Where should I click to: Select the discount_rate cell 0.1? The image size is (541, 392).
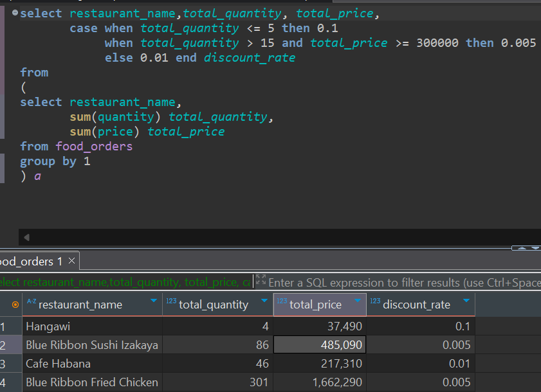(421, 326)
